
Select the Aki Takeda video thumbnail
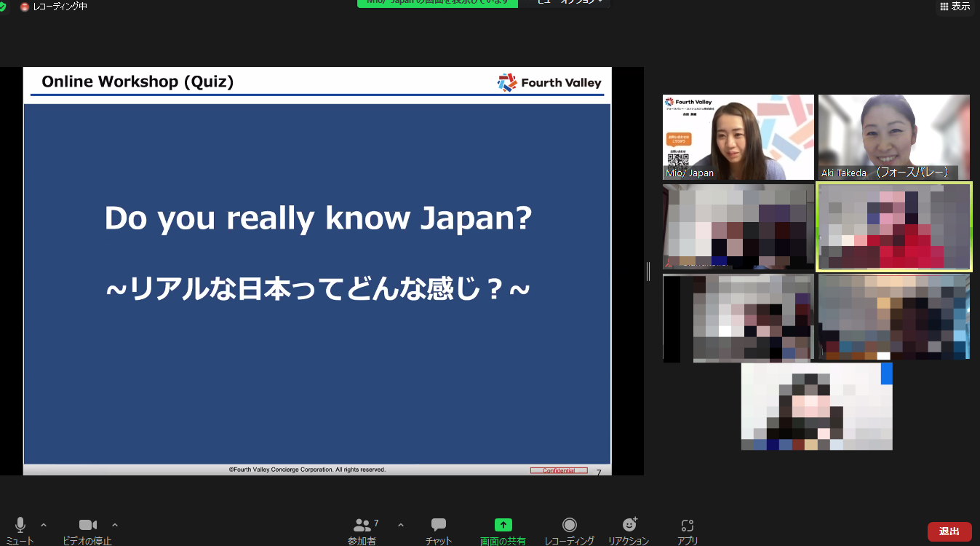893,137
